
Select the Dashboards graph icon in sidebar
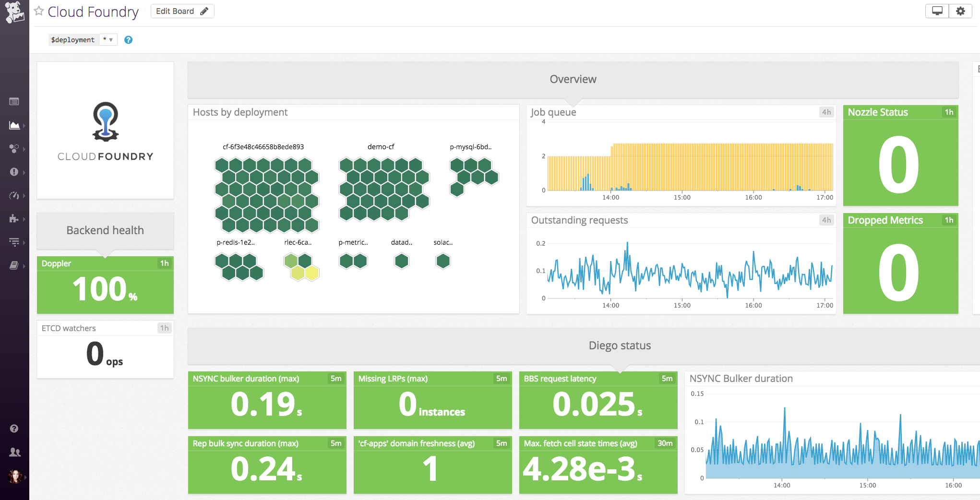(x=13, y=125)
